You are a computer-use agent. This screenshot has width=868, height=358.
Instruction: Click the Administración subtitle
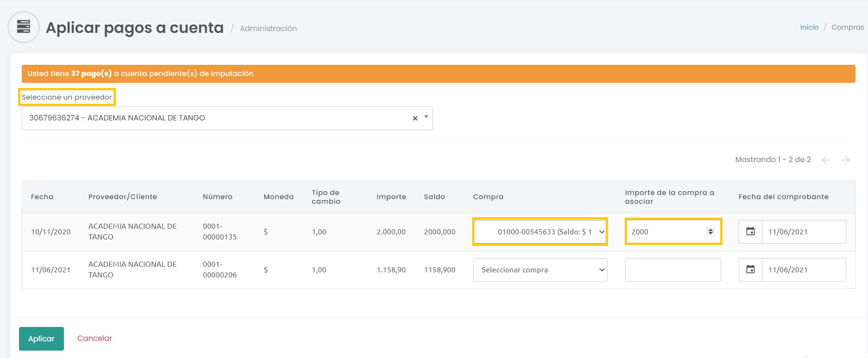(x=268, y=28)
